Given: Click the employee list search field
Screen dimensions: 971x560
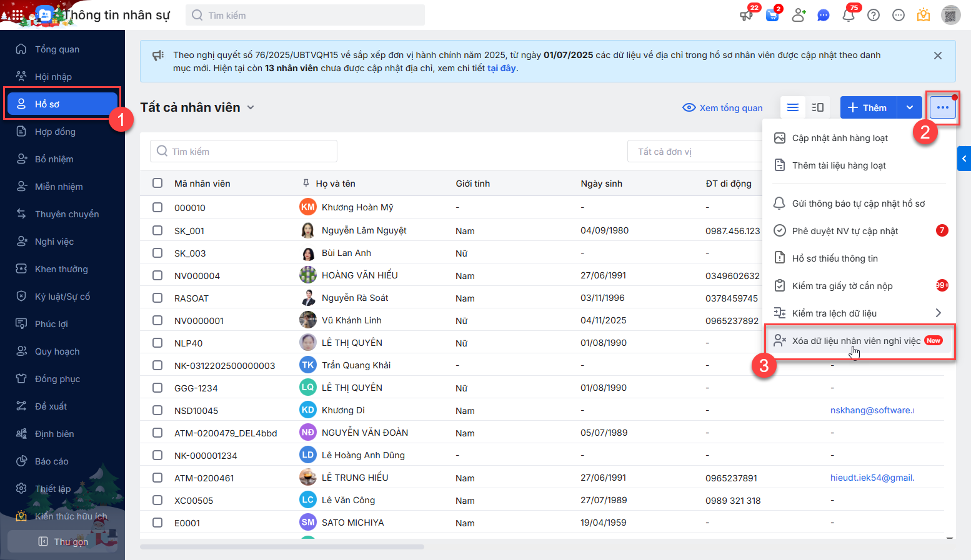Looking at the screenshot, I should coord(244,151).
